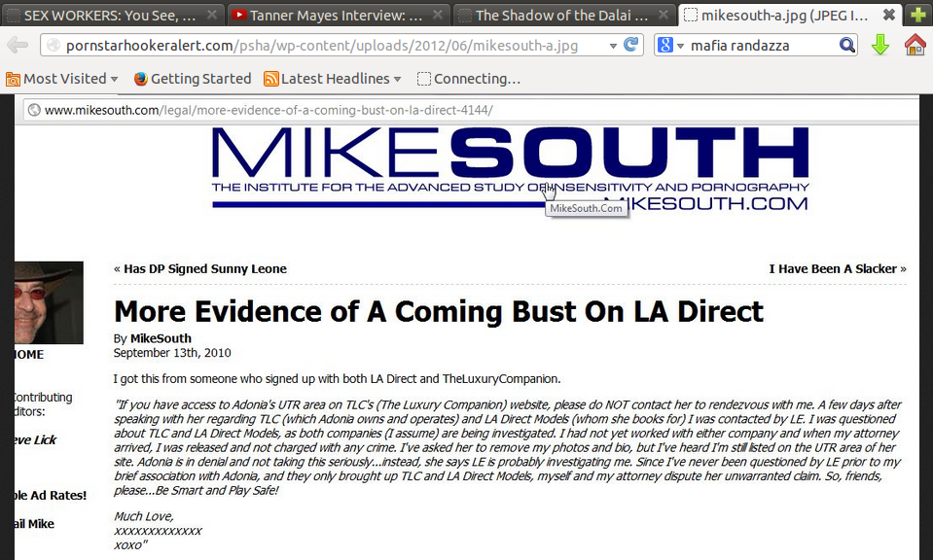This screenshot has width=933, height=560.
Task: Click the More Evidence article headline
Action: click(x=439, y=311)
